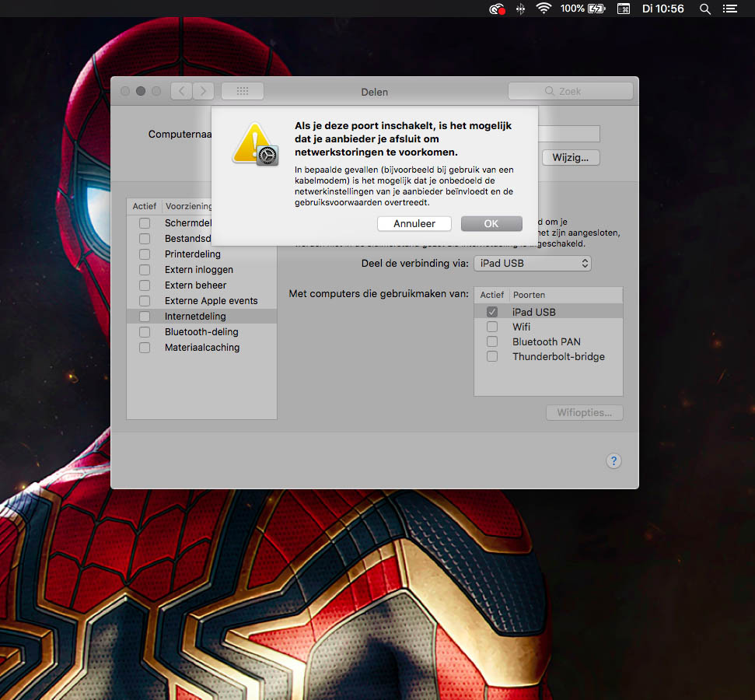Viewport: 755px width, 700px height.
Task: Enable the Internetdeling checkbox
Action: pos(145,317)
